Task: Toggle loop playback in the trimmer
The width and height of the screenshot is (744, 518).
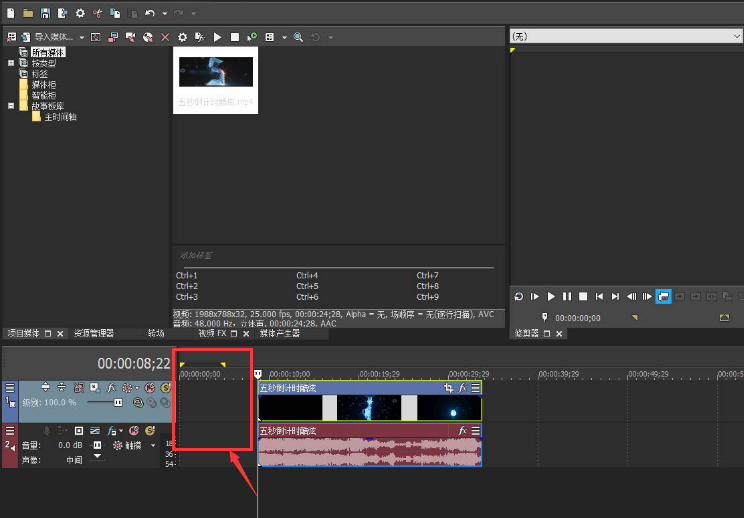Action: 519,296
